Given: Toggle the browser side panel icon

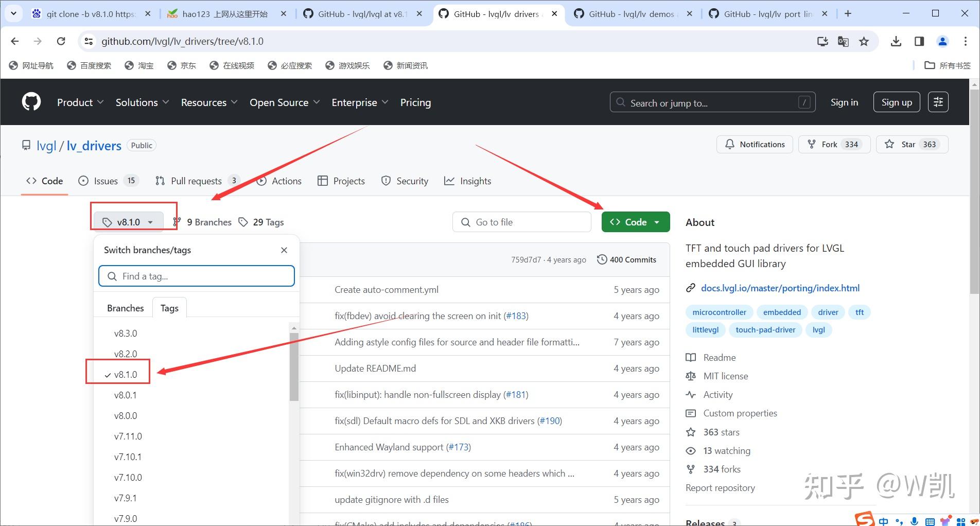Looking at the screenshot, I should [919, 41].
